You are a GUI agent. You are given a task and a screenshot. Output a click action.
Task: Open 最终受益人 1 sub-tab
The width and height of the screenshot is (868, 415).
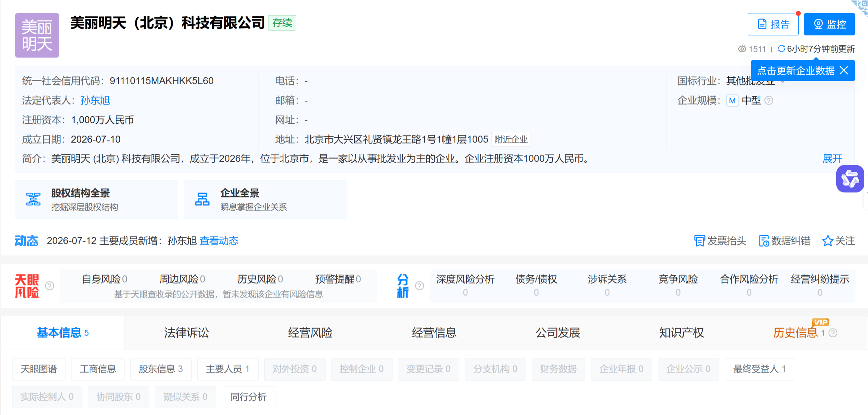click(760, 369)
